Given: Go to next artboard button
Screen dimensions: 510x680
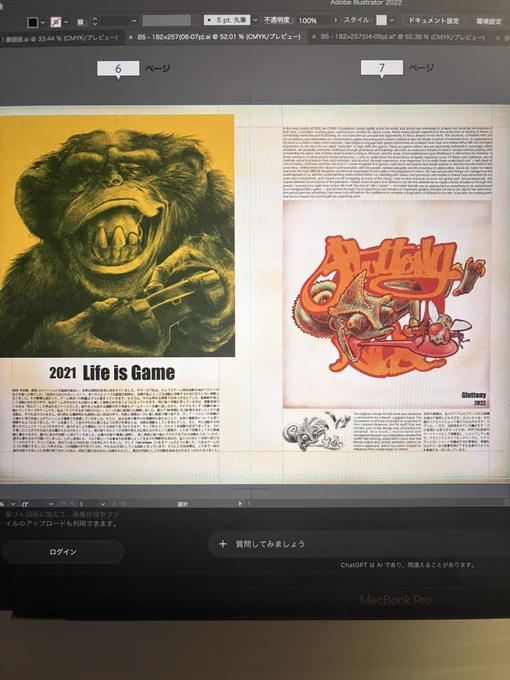Looking at the screenshot, I should pos(114,503).
